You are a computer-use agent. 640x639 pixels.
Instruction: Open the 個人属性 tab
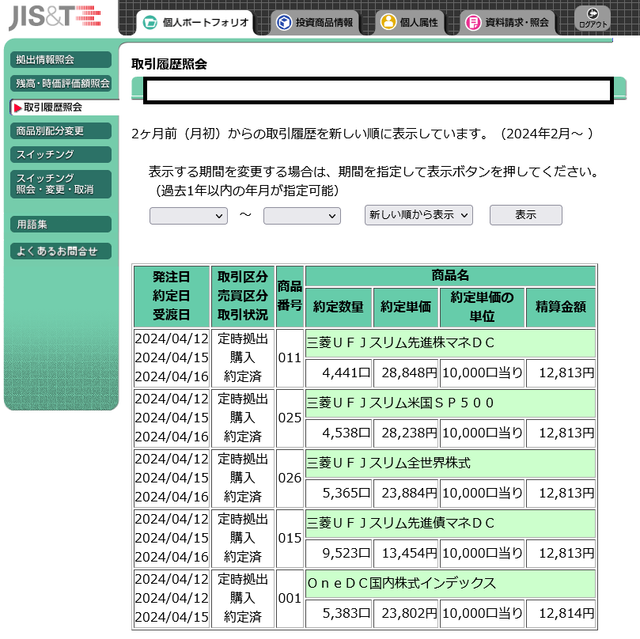409,22
